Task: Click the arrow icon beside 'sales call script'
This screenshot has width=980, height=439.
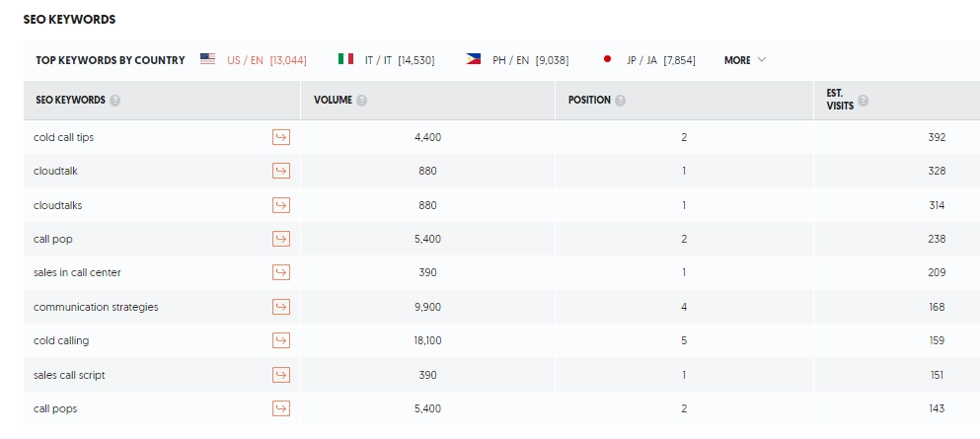Action: (x=281, y=375)
